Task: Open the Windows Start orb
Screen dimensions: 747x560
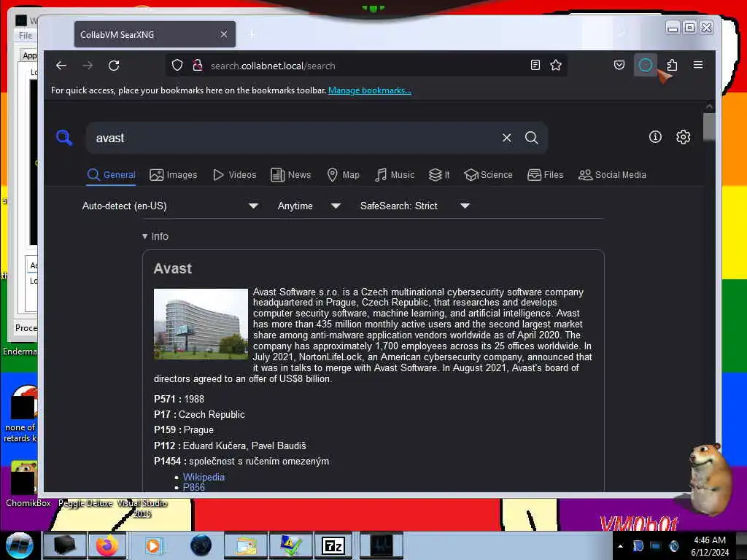Action: [x=19, y=545]
